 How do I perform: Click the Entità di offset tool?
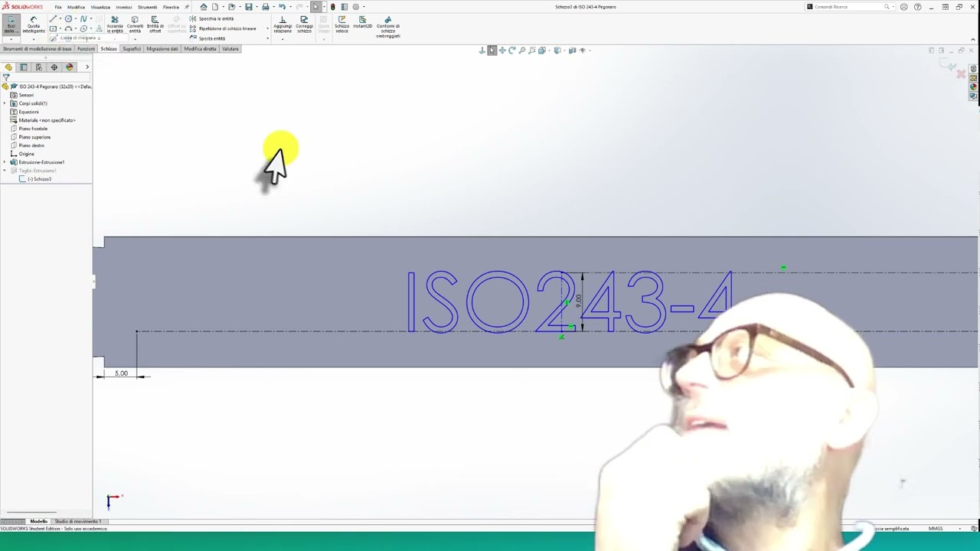pyautogui.click(x=155, y=24)
